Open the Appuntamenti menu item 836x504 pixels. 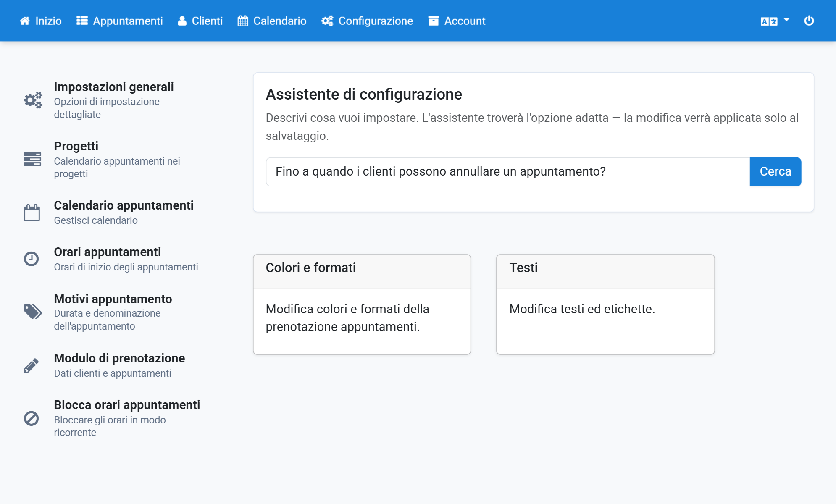pyautogui.click(x=120, y=21)
